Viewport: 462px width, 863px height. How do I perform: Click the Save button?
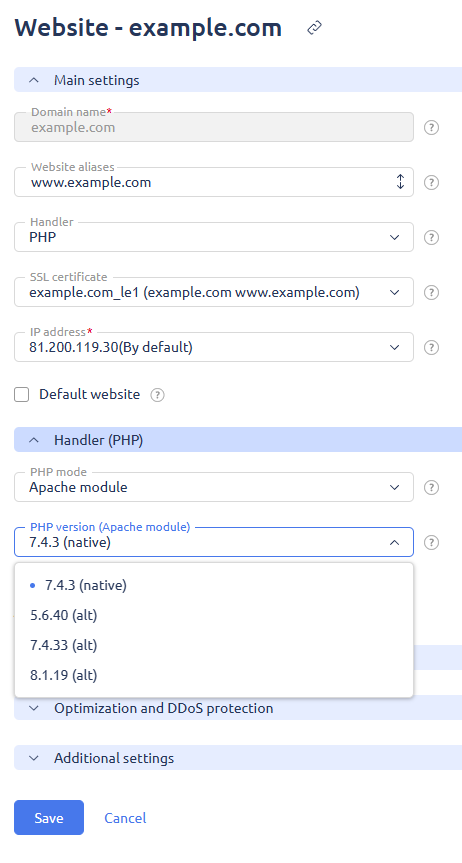[x=49, y=818]
